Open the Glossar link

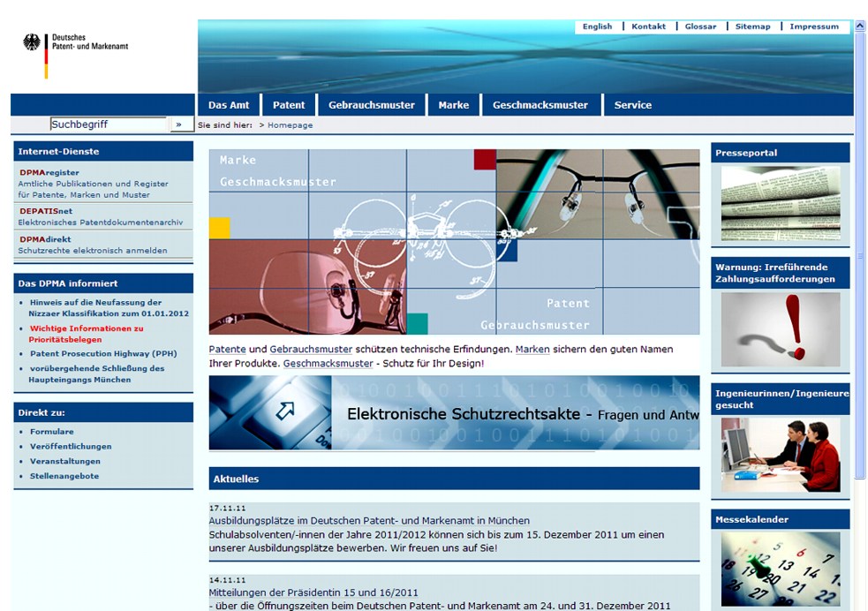[700, 26]
